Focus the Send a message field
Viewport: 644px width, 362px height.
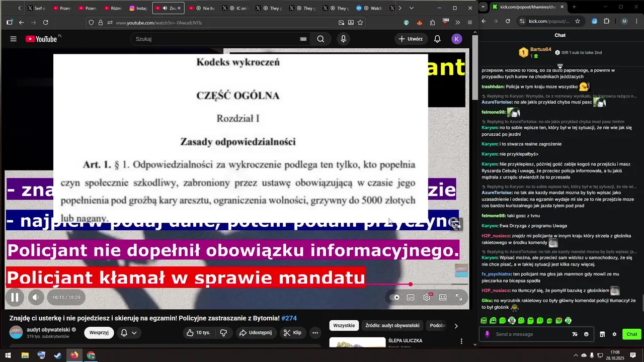tap(532, 334)
